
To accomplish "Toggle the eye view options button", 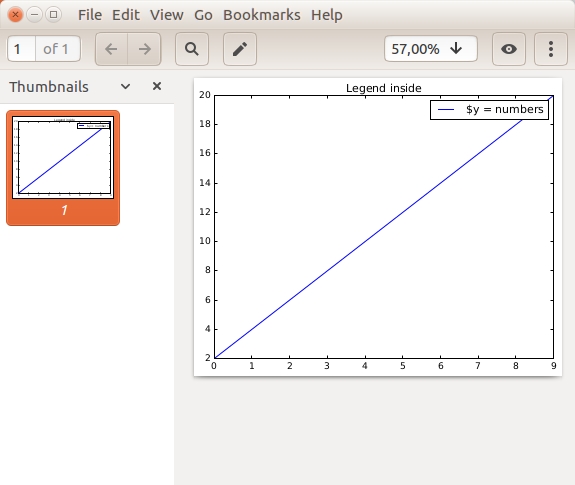I will (x=509, y=49).
